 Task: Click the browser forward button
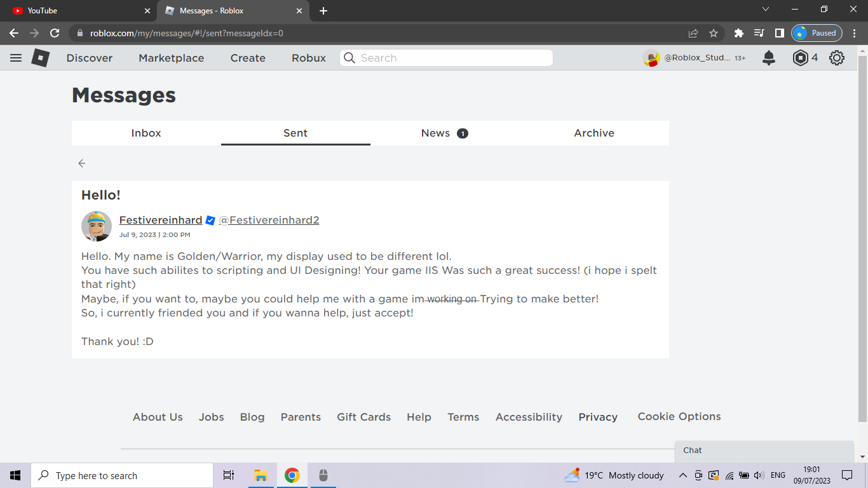coord(34,33)
